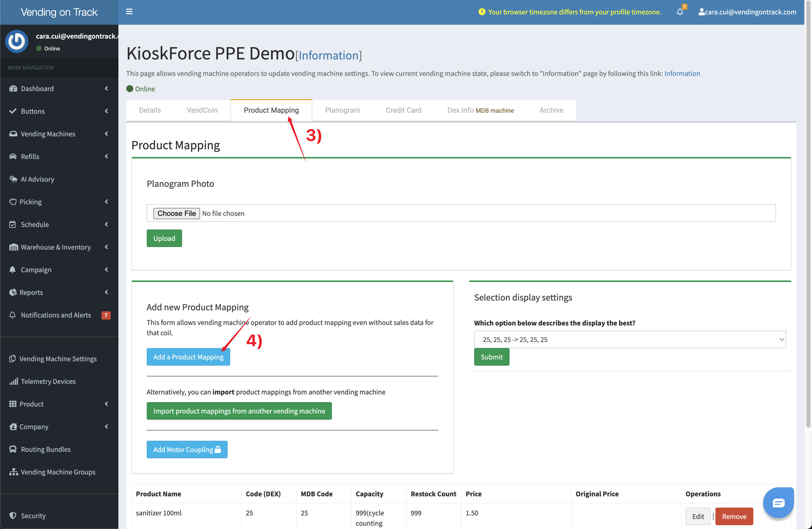Click Import product mappings from another vending machine
Image resolution: width=812 pixels, height=529 pixels.
(x=239, y=411)
